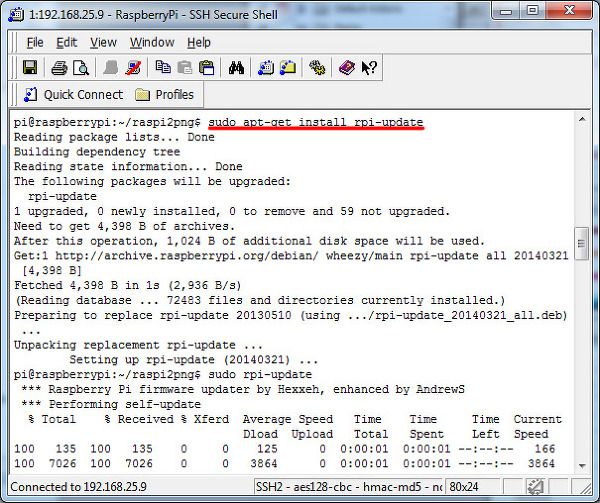Minimize the SSH Secure Shell window
Viewport: 600px width, 503px height.
click(x=506, y=11)
